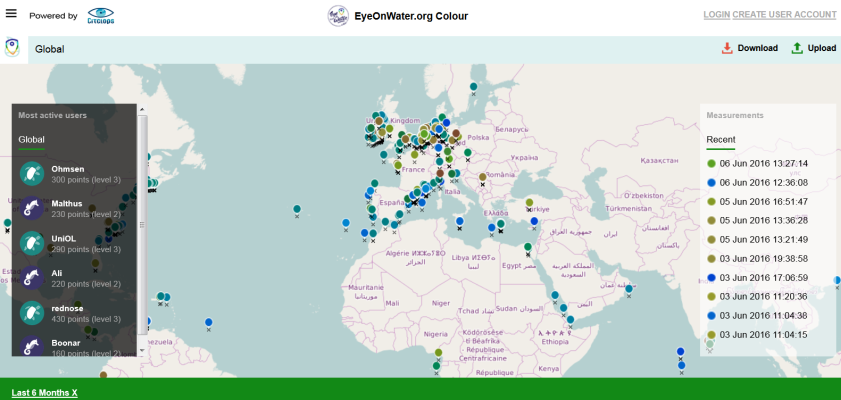Screen dimensions: 841x400
Task: Click the blue marker north of Venezuela
Action: [209, 322]
